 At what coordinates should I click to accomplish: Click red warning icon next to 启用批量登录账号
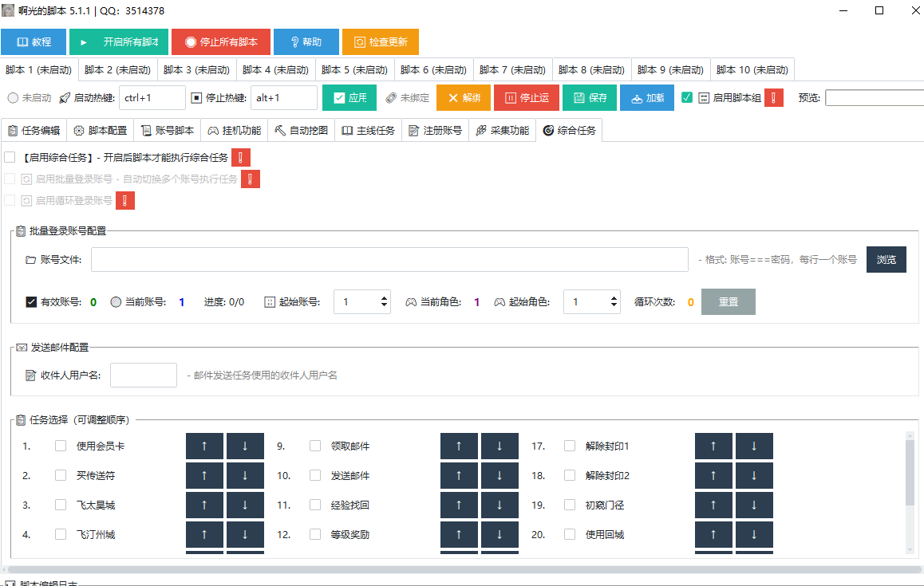251,179
